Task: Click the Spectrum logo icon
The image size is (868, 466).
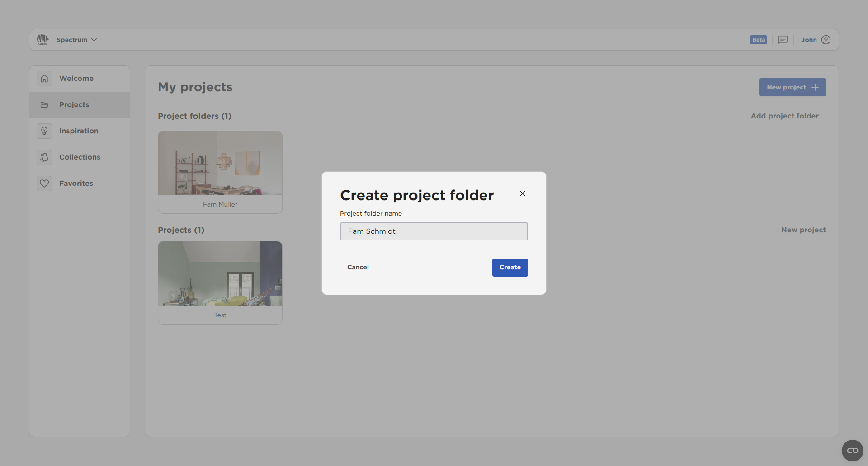Action: point(42,39)
